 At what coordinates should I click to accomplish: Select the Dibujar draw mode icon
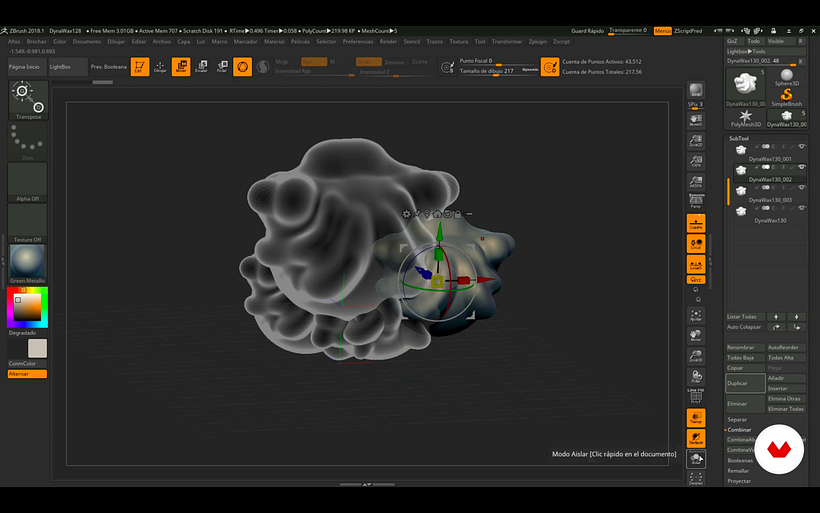coord(160,67)
